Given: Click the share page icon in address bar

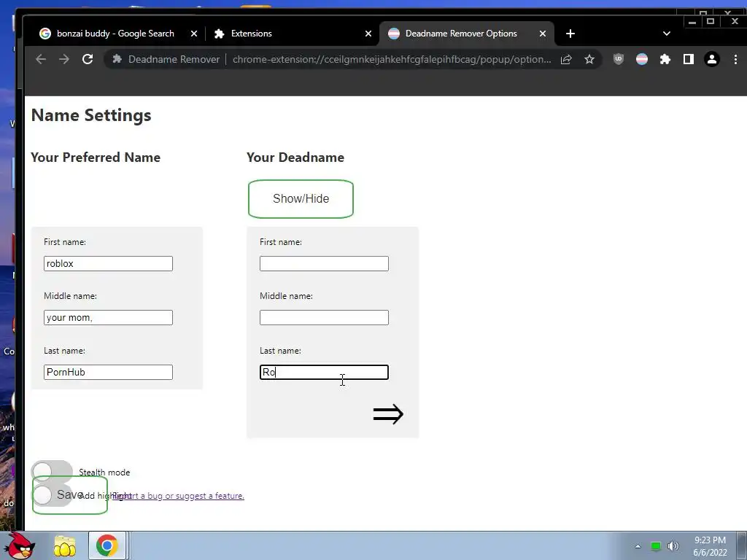Looking at the screenshot, I should [566, 60].
